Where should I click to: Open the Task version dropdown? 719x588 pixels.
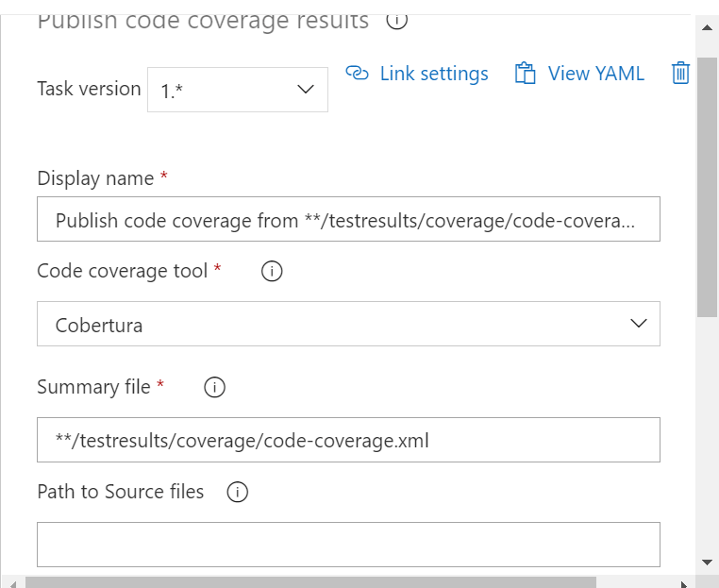[237, 90]
